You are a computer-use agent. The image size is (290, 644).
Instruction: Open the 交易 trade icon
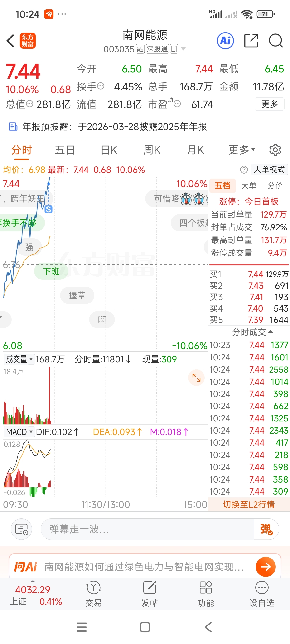click(94, 594)
